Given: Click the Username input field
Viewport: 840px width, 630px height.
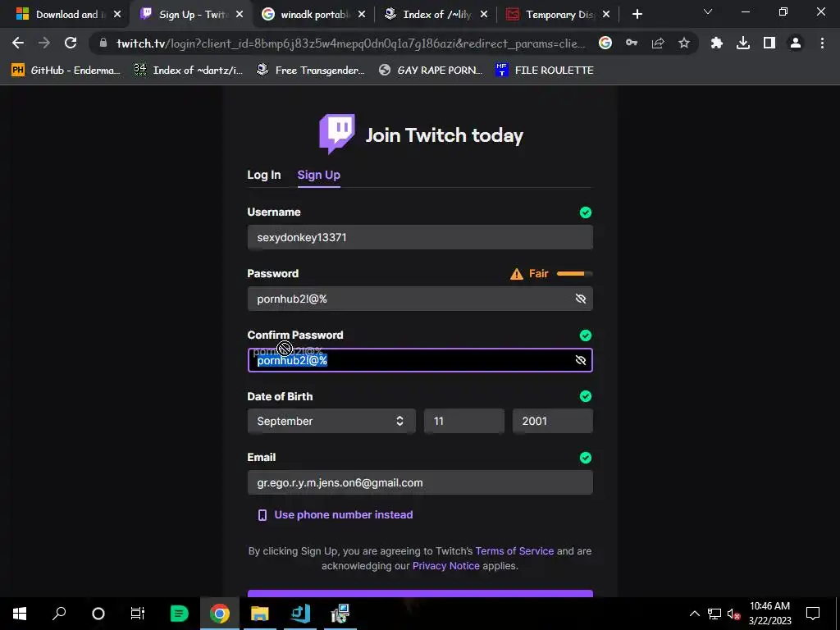Looking at the screenshot, I should click(x=420, y=237).
